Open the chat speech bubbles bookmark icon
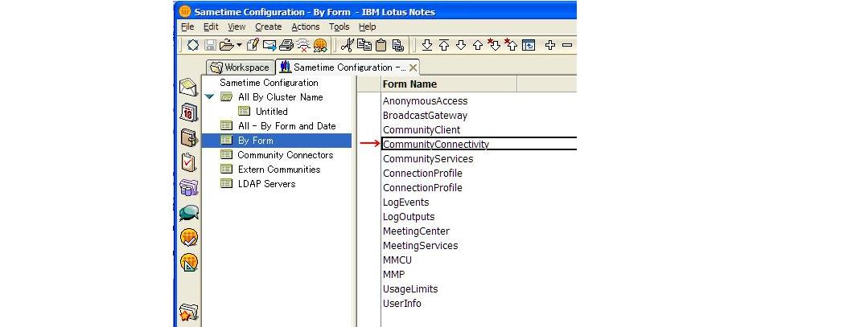Screen dimensions: 868x327 point(189,213)
